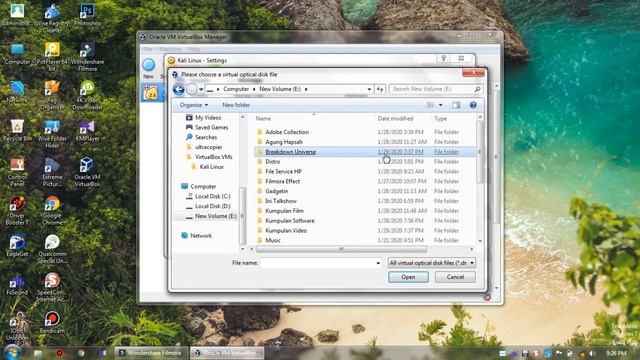The image size is (640, 360).
Task: Sort files by Name column
Action: click(x=314, y=118)
